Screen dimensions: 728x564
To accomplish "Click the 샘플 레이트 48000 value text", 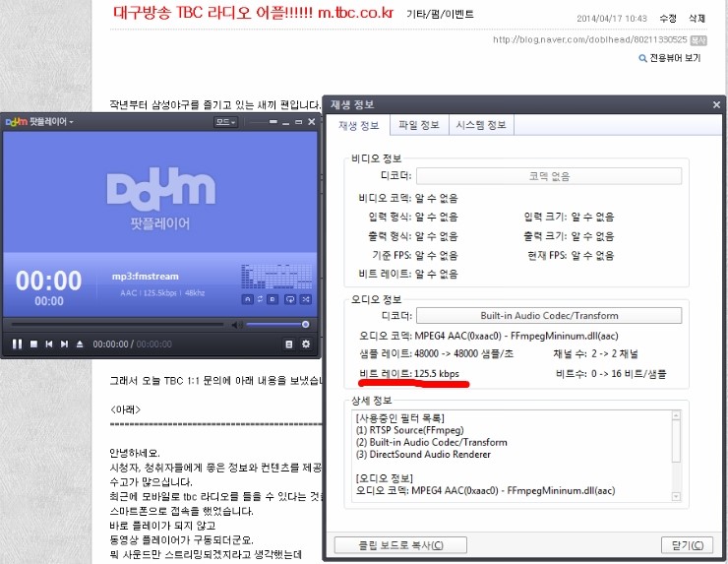I will 436,353.
